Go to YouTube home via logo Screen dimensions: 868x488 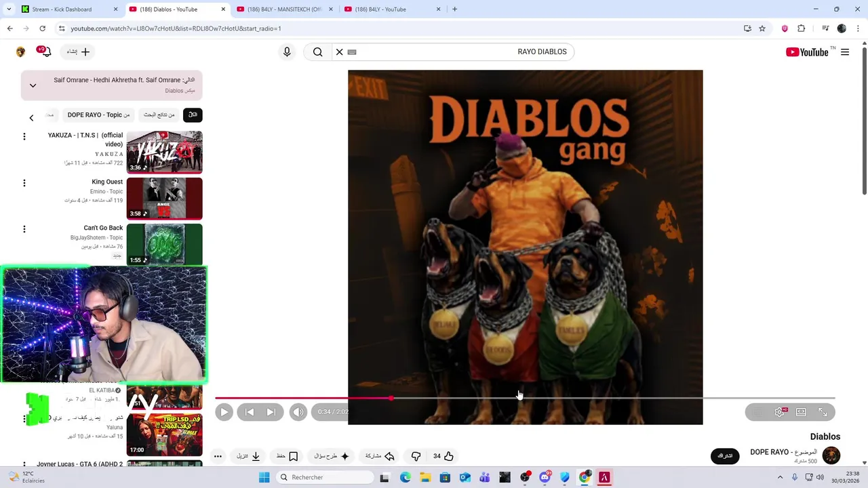pyautogui.click(x=807, y=52)
